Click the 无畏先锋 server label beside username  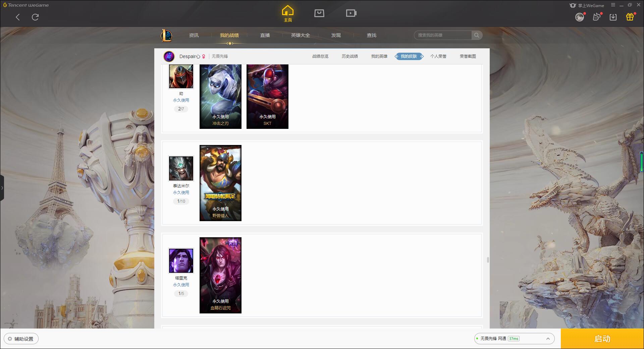tap(220, 56)
